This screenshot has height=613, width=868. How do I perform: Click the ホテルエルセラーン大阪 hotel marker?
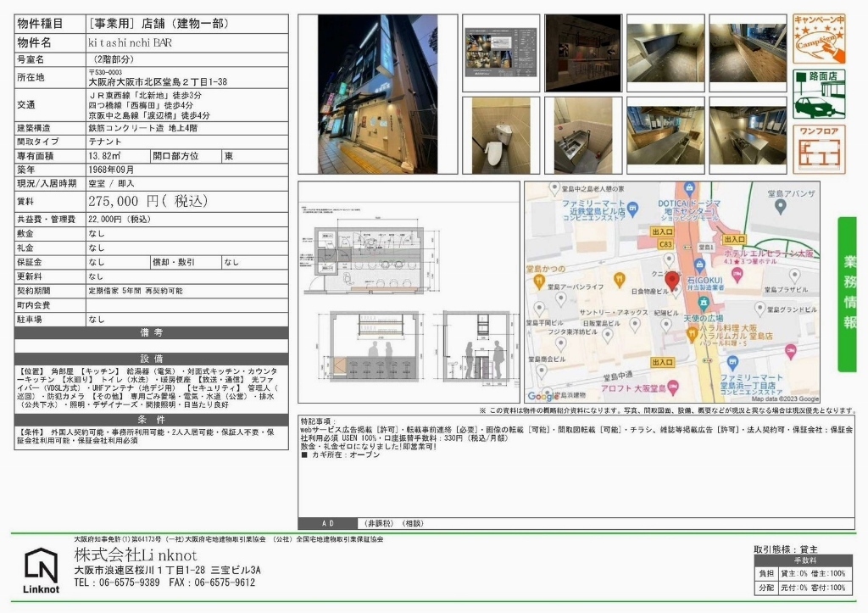[737, 274]
